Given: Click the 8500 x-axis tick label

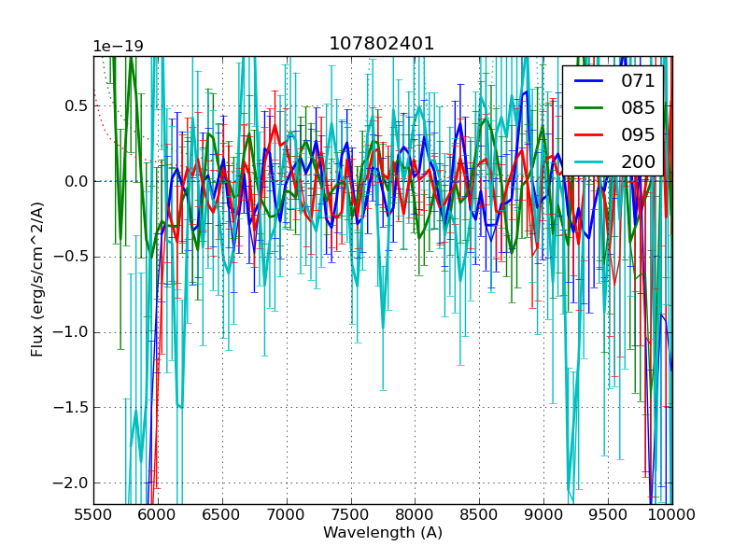Looking at the screenshot, I should pos(480,514).
